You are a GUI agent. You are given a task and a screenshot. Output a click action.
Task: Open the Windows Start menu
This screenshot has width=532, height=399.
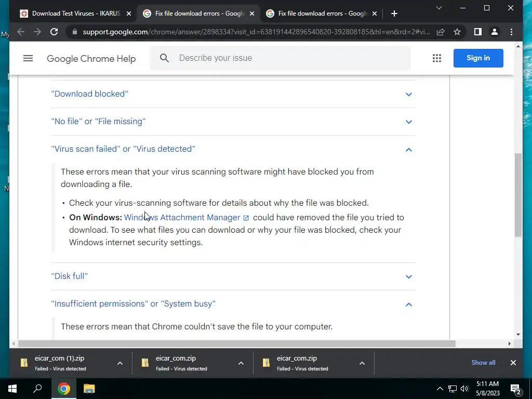point(12,389)
